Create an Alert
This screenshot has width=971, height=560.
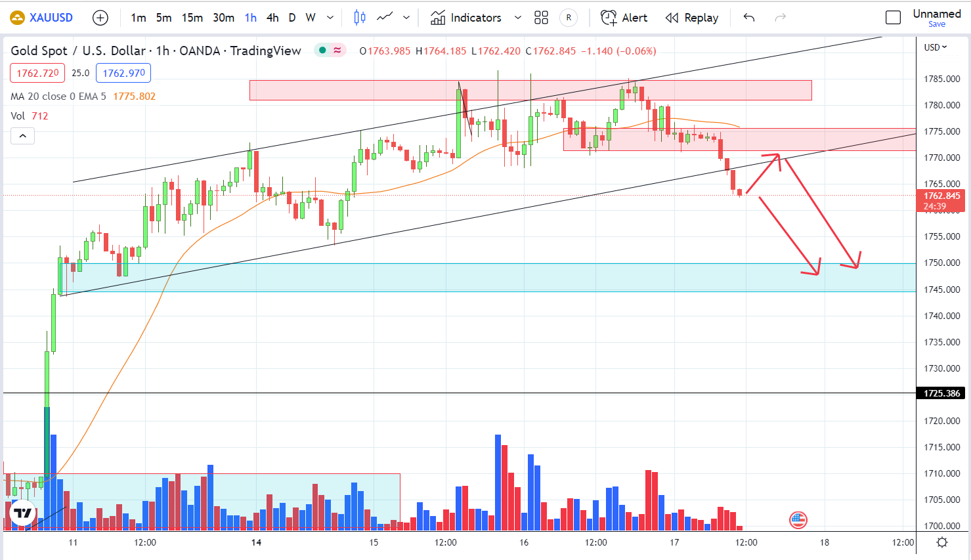(624, 18)
